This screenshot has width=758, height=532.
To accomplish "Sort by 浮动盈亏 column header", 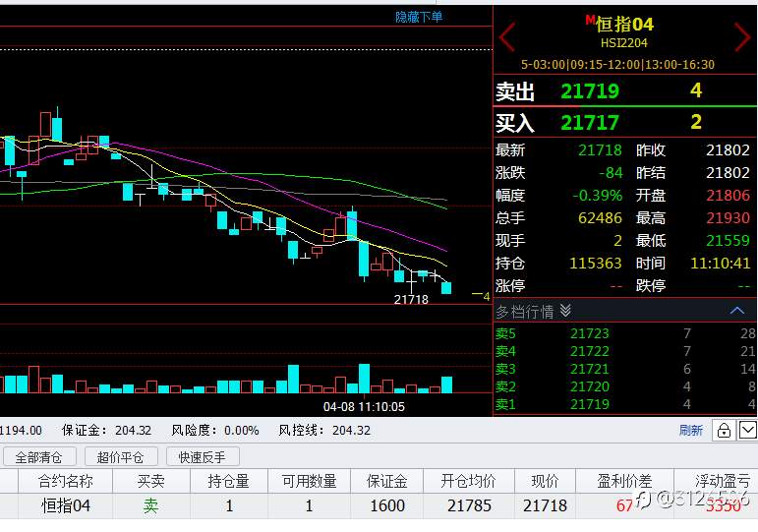I will [723, 481].
